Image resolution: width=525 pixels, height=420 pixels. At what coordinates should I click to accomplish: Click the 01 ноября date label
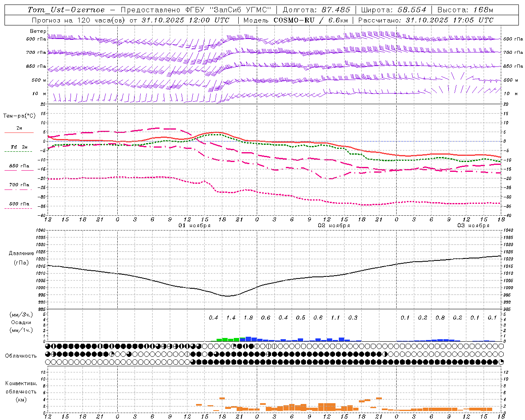(194, 225)
